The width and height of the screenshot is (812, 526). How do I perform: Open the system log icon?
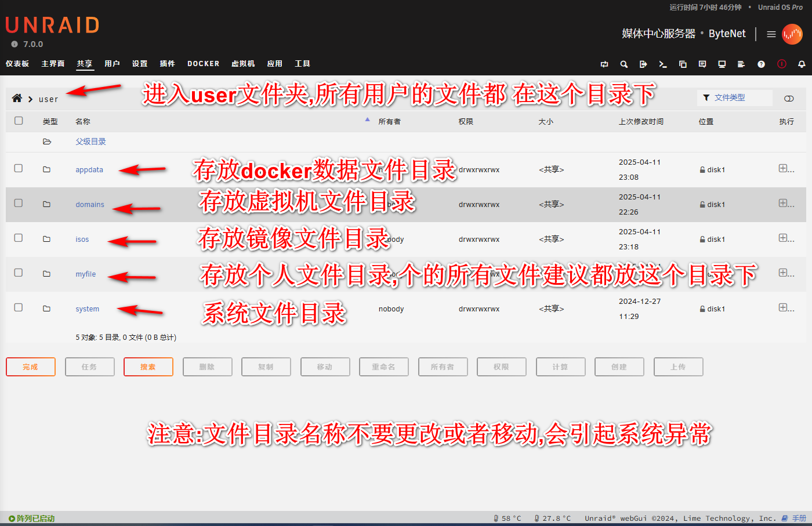[x=741, y=64]
